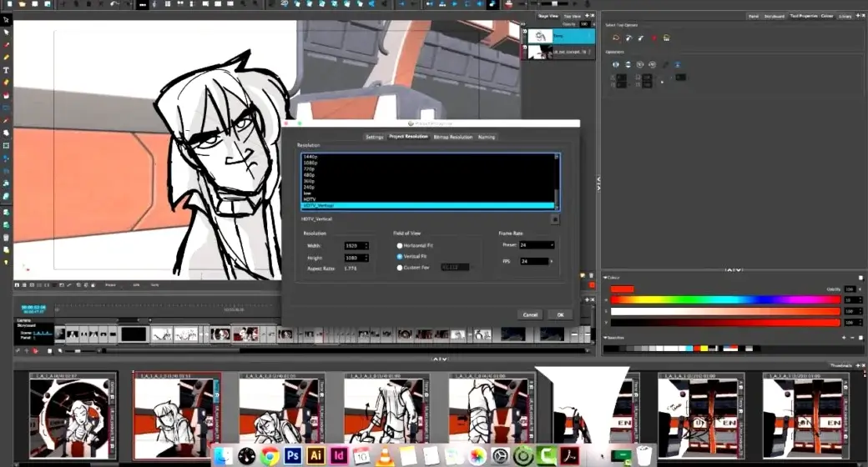868x467 pixels.
Task: Select Vertical Fit field of view
Action: click(x=400, y=256)
